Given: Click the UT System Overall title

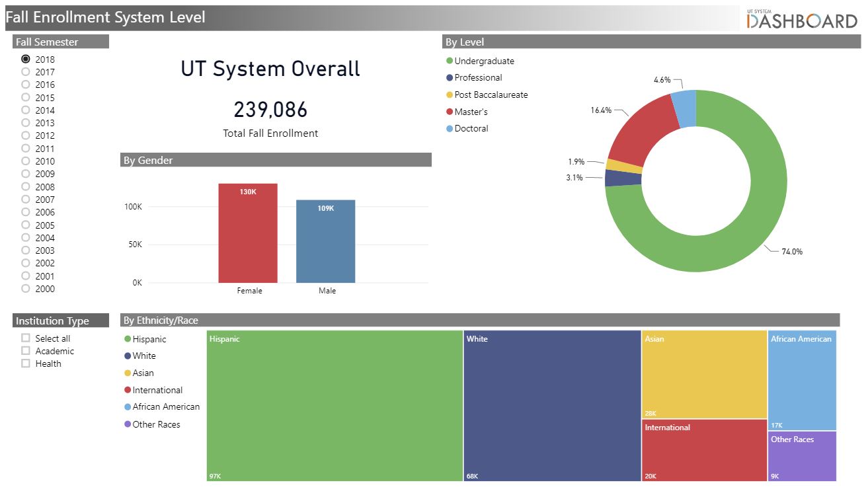Looking at the screenshot, I should coord(270,69).
